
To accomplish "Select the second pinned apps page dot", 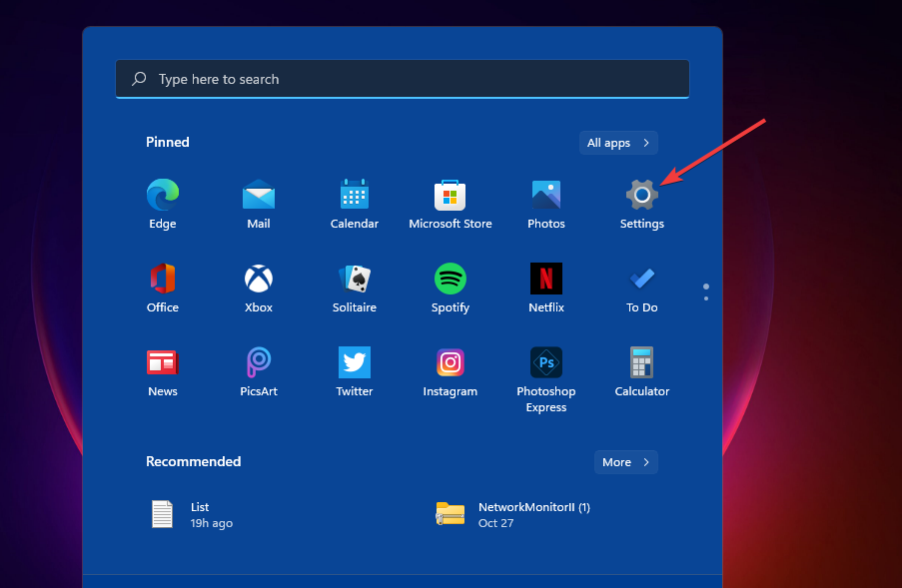I will [706, 296].
